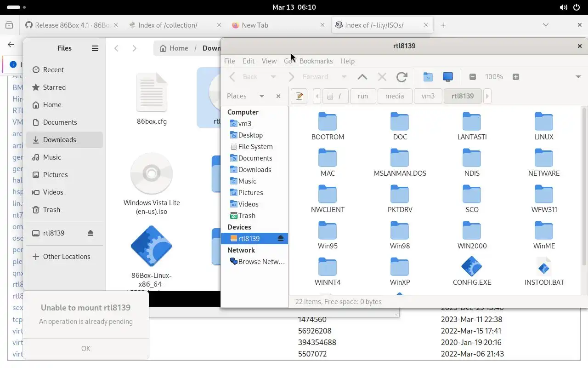Click the run path segment button

click(x=363, y=96)
